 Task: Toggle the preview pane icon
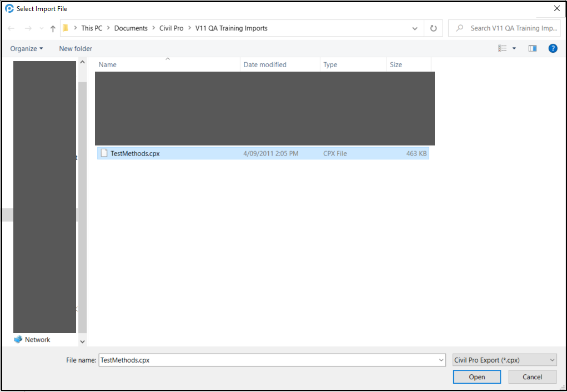coord(533,48)
